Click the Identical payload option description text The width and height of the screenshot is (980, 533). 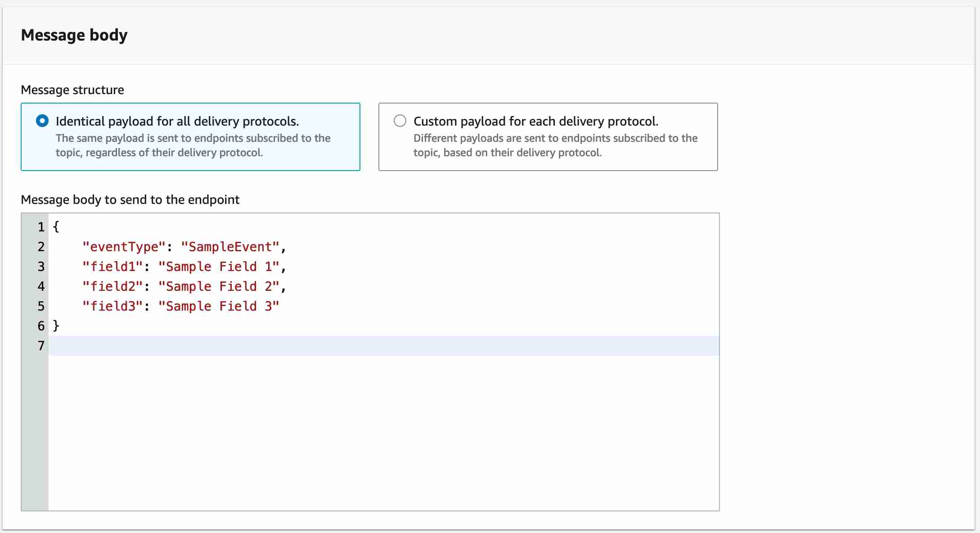click(193, 145)
